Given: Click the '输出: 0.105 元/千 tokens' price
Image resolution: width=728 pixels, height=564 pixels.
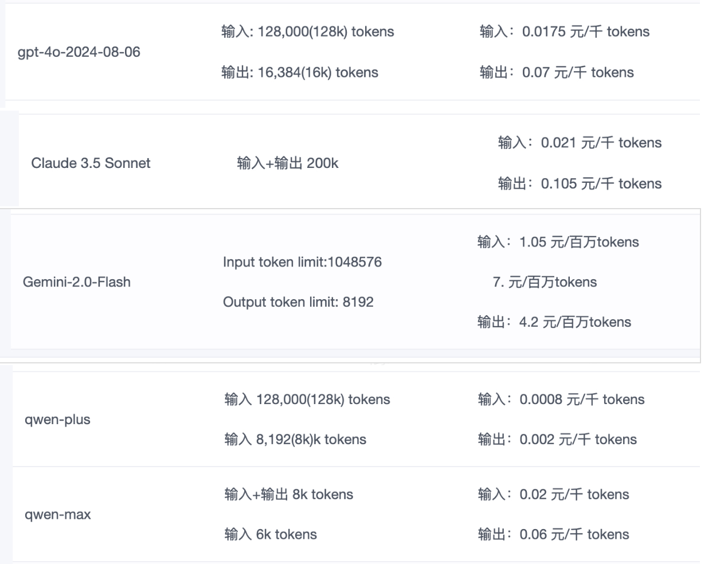Looking at the screenshot, I should (580, 183).
